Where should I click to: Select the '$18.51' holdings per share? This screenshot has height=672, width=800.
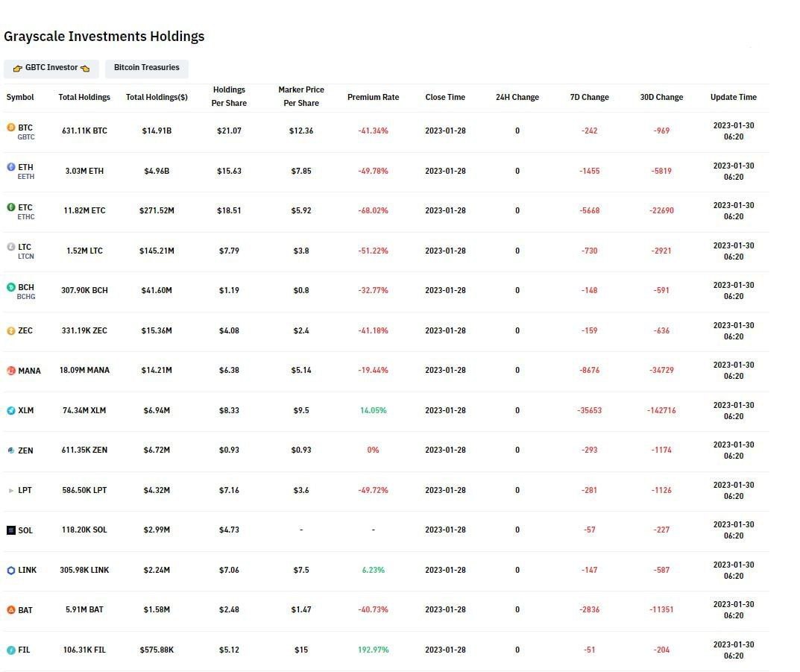pyautogui.click(x=229, y=210)
